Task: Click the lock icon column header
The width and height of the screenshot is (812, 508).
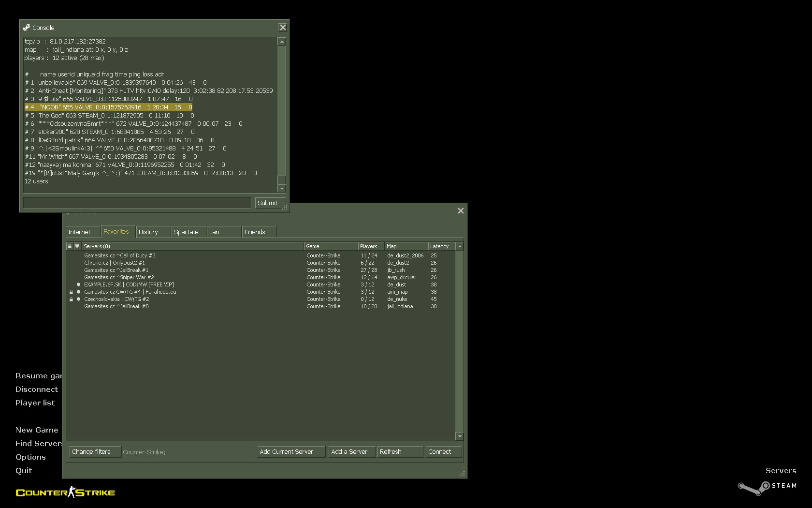Action: 70,246
